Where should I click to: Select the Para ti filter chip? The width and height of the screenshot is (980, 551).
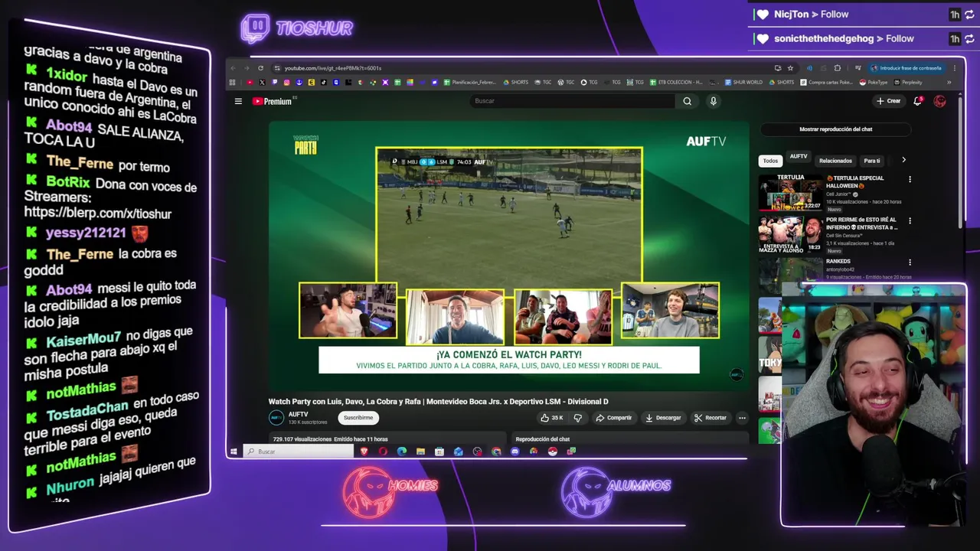click(x=872, y=161)
